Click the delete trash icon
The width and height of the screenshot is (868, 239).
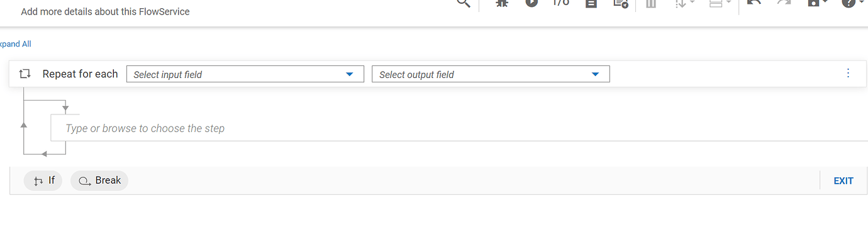click(x=651, y=3)
